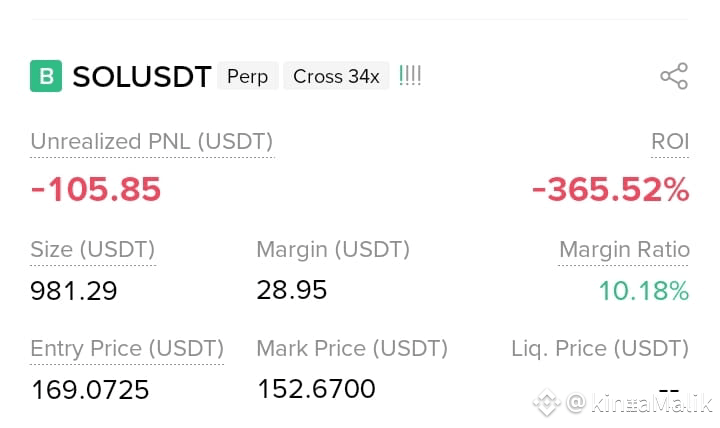Click the Entry Price (USDT) label

(x=127, y=348)
